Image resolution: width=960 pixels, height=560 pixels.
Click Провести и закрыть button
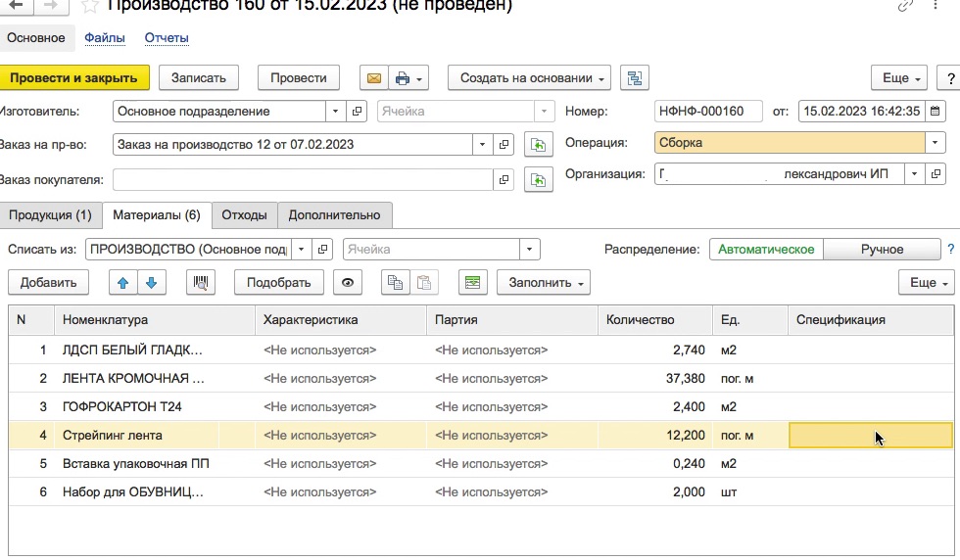tap(73, 78)
